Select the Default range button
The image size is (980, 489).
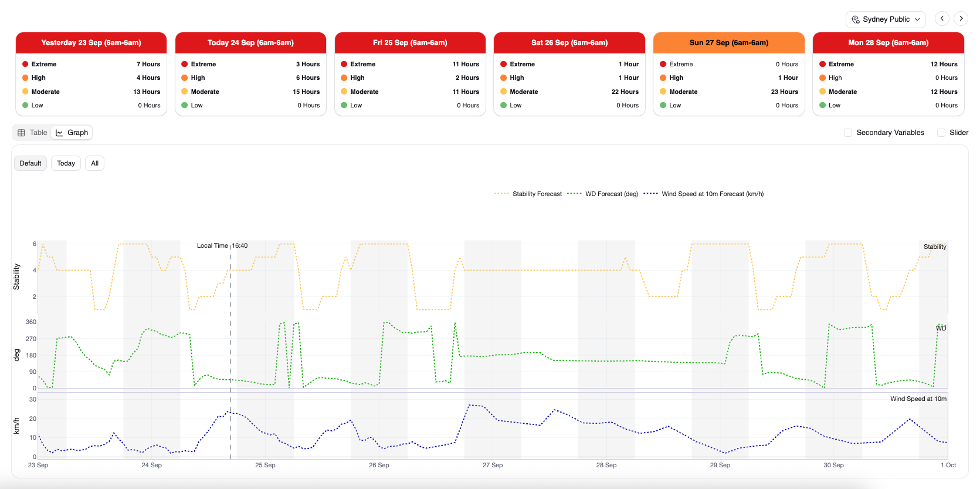pos(30,163)
